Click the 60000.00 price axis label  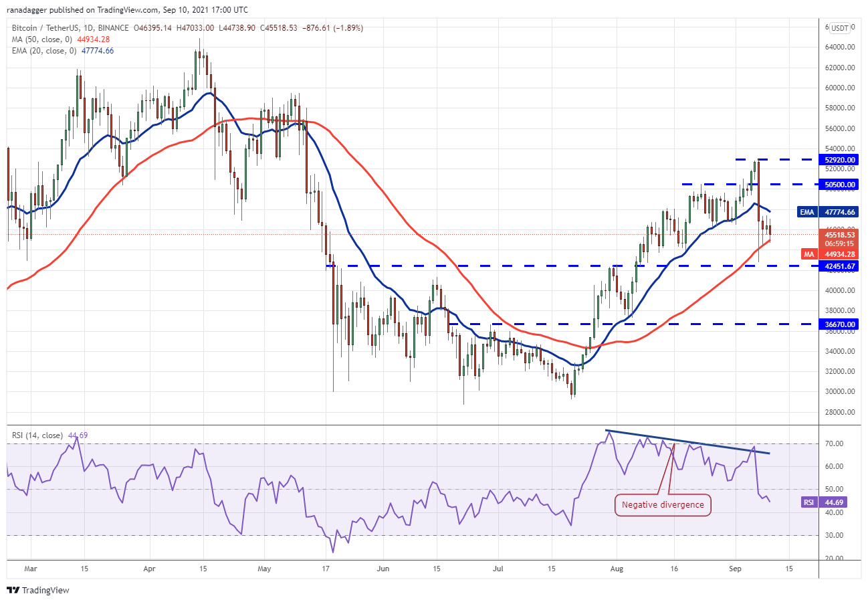[x=841, y=88]
